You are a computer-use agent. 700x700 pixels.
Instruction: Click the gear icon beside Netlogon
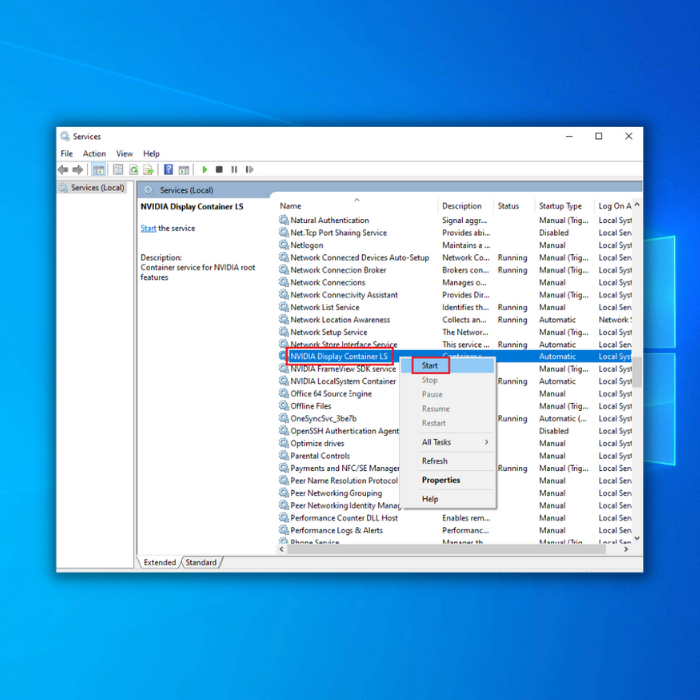coord(283,245)
